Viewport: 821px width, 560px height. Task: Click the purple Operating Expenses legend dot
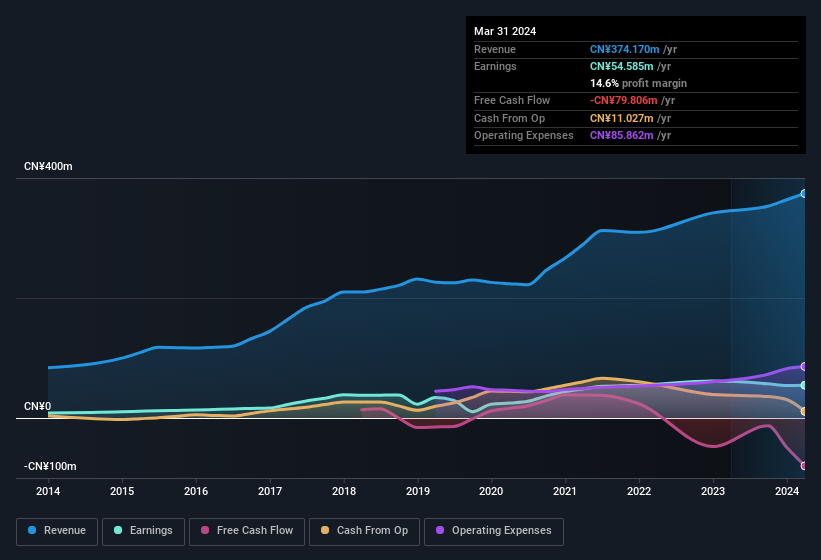[441, 531]
